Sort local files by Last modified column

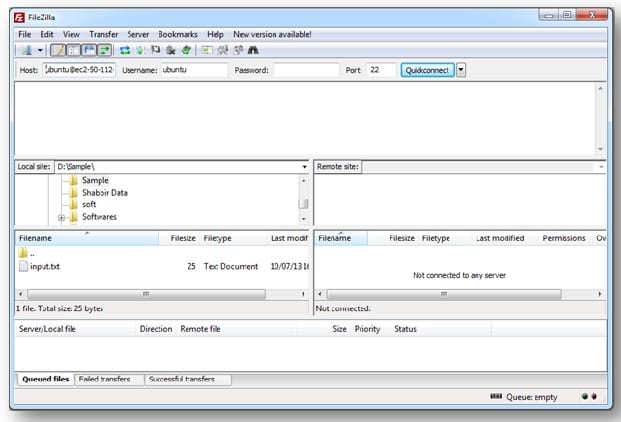tap(288, 238)
